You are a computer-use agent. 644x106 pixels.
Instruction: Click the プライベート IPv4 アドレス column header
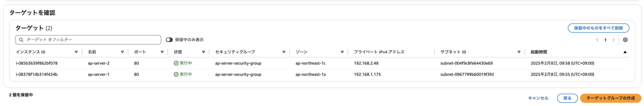point(379,52)
